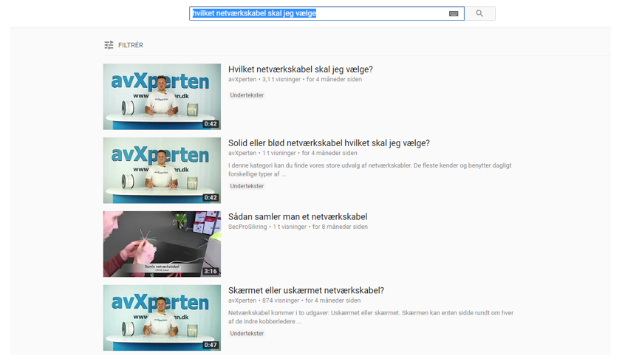
Task: Visit SecProSikring channel link
Action: 247,227
